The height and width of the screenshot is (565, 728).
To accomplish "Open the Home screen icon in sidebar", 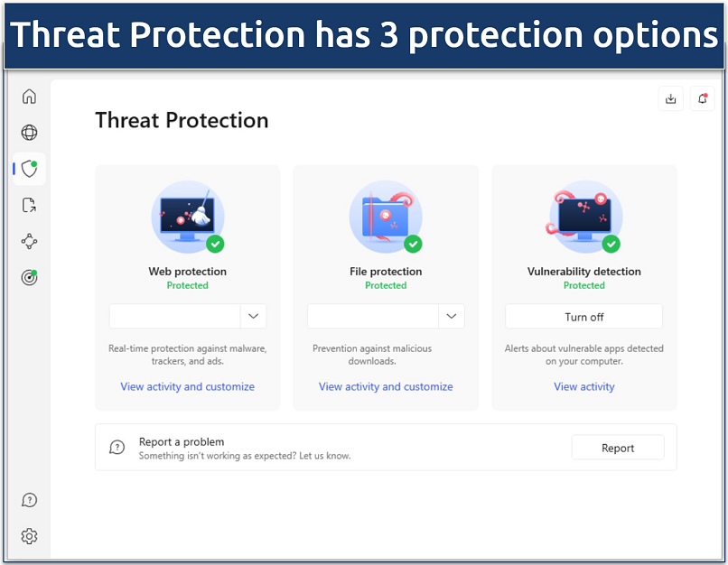I will 29,97.
